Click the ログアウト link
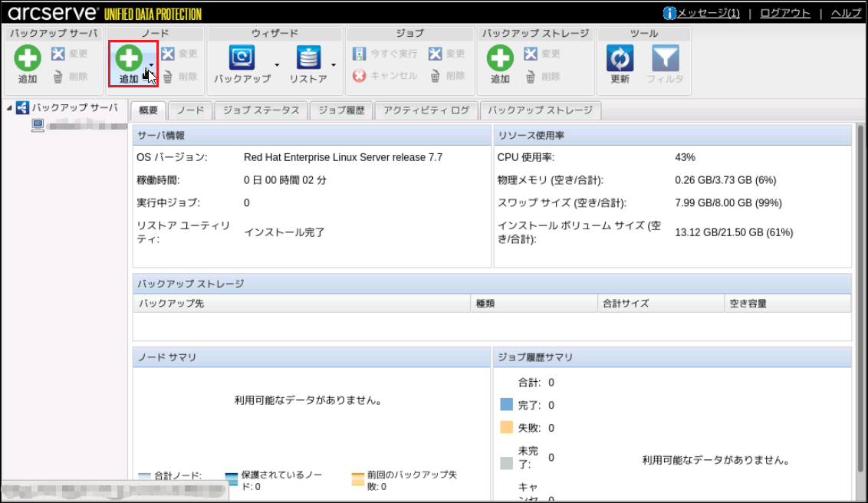Viewport: 868px width, 503px height. click(x=784, y=13)
